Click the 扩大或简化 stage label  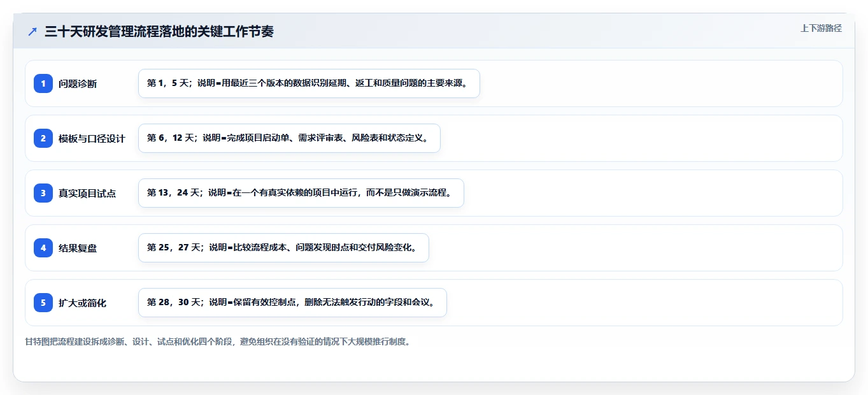coord(82,303)
